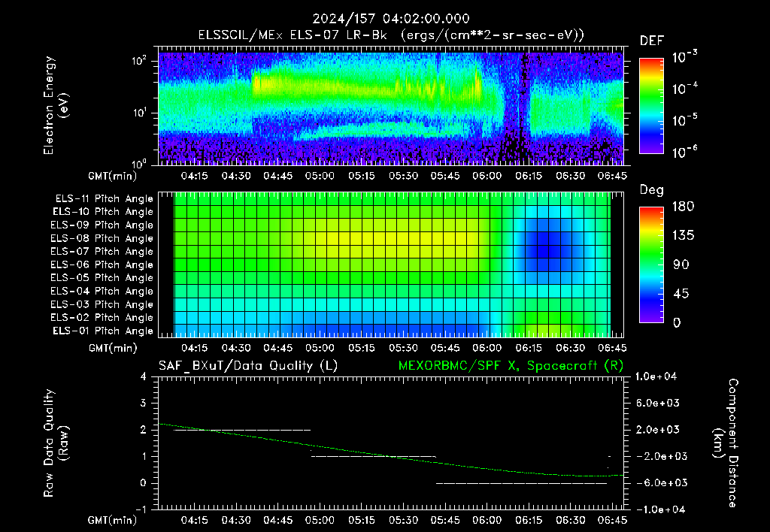Screen dimensions: 770x532
Task: Select the ELS-05 Pitch Angle row label
Action: point(102,278)
